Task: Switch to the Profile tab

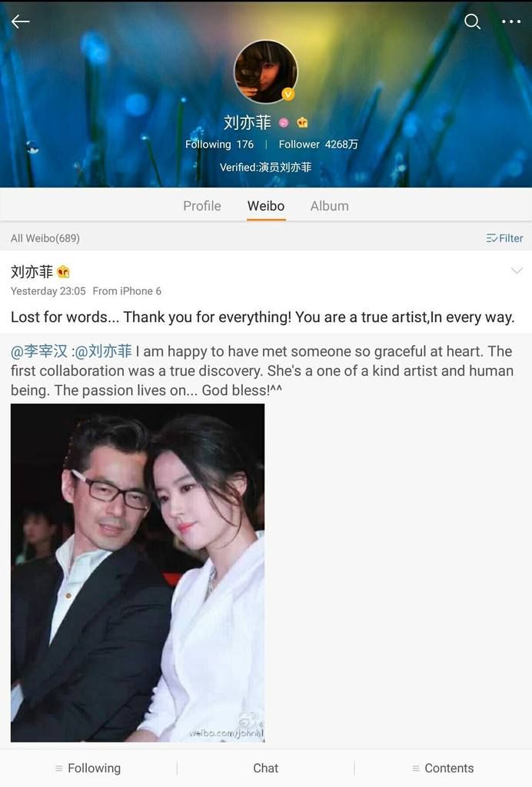Action: click(201, 206)
